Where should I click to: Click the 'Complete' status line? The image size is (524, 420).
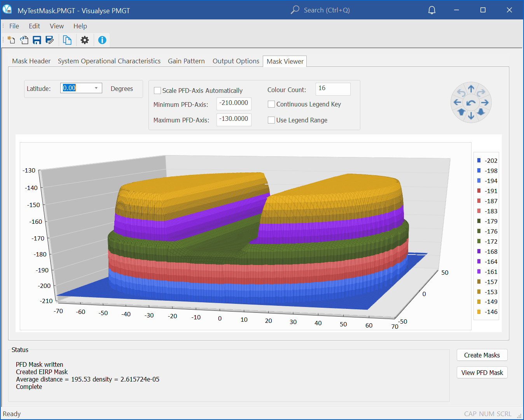(x=29, y=387)
